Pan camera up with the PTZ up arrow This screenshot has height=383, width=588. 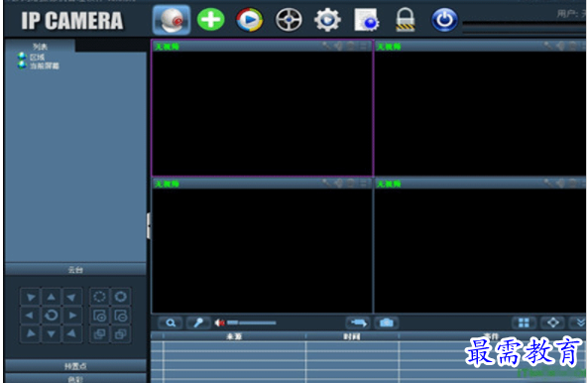tap(52, 297)
